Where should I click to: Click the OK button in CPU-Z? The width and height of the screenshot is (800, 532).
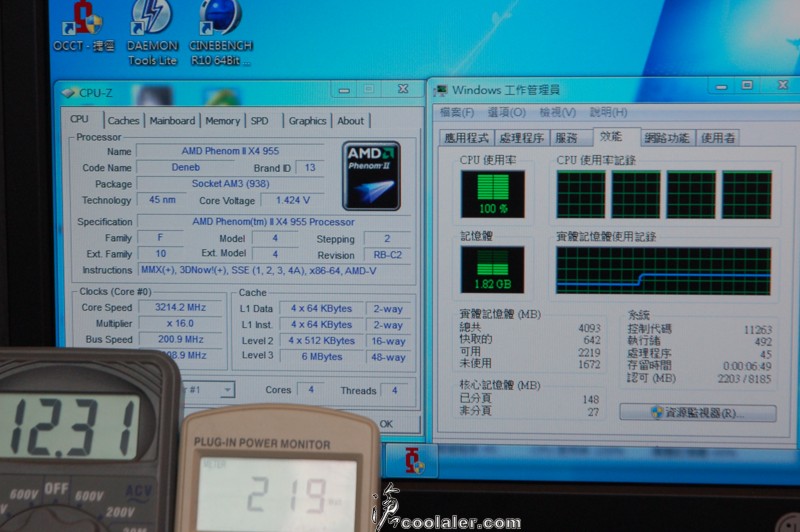[x=386, y=424]
